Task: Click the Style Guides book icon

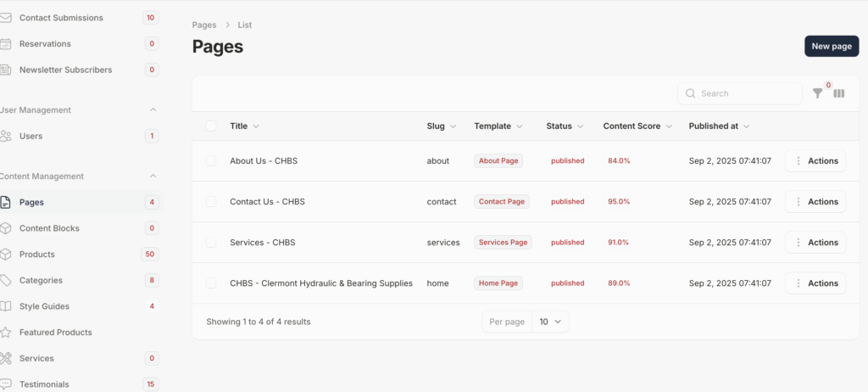Action: tap(6, 306)
